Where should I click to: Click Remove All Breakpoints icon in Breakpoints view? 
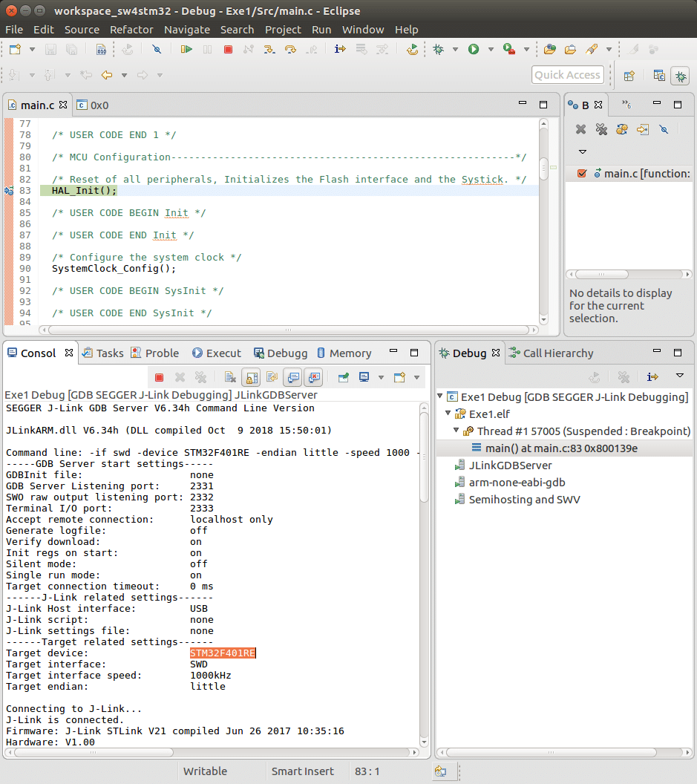pos(601,129)
